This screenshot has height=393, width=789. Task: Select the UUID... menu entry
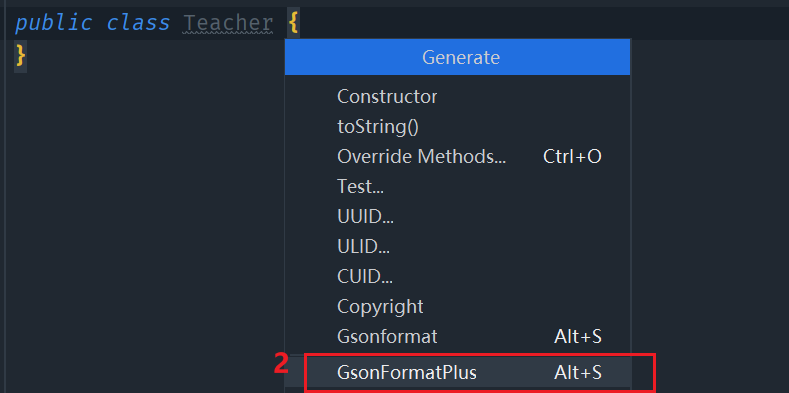(457, 216)
